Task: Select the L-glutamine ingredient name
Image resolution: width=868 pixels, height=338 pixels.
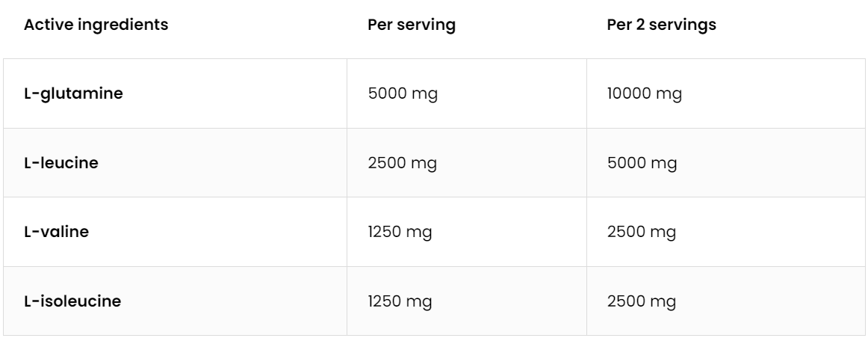Action: [63, 94]
